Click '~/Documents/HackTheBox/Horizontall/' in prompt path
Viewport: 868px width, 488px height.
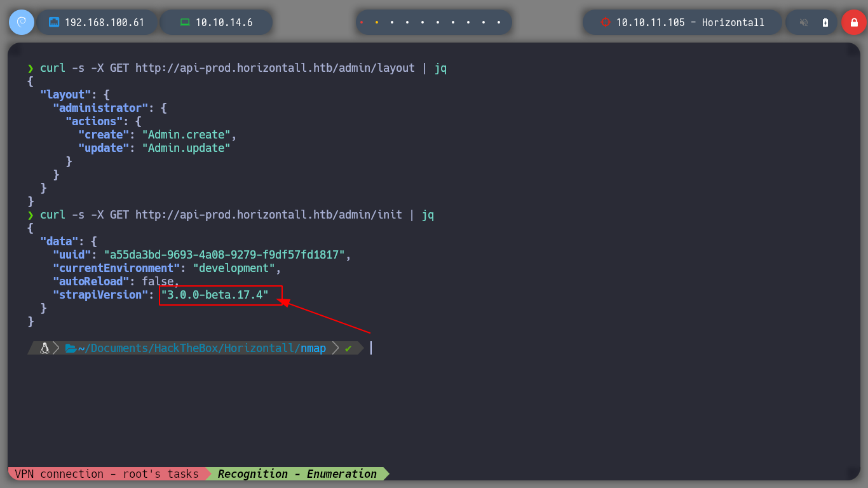click(x=189, y=348)
